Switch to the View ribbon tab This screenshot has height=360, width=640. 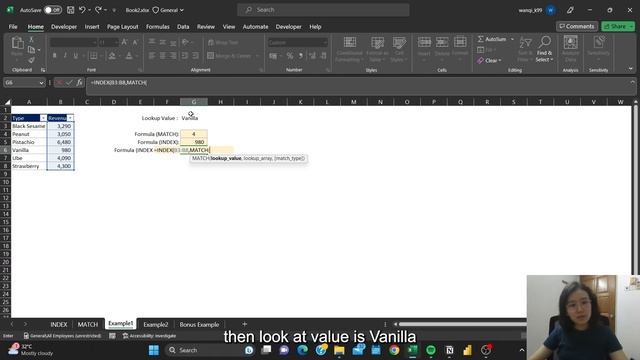[229, 27]
